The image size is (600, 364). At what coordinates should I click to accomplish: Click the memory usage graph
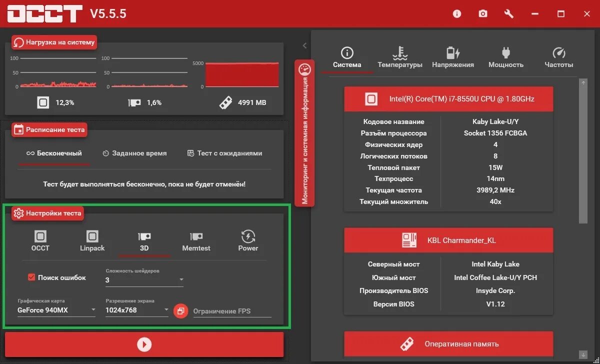tap(242, 74)
